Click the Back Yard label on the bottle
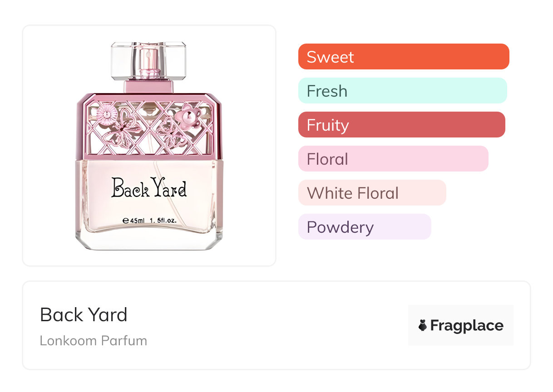The width and height of the screenshot is (553, 392). (x=149, y=188)
